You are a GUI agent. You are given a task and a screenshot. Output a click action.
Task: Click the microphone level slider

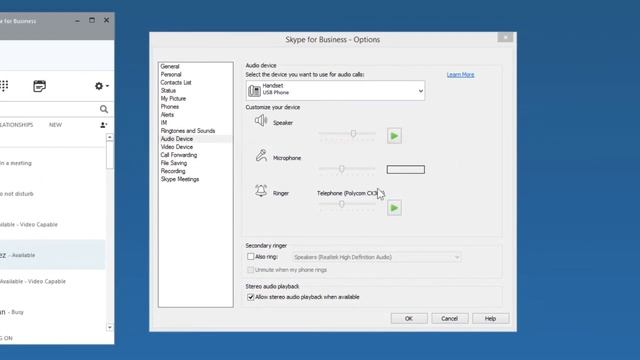point(347,169)
